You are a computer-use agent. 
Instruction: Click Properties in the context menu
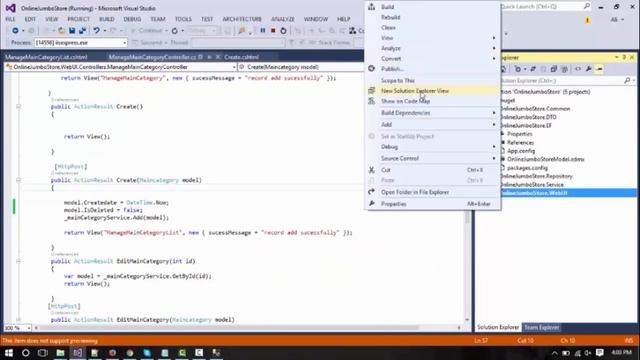(434, 204)
